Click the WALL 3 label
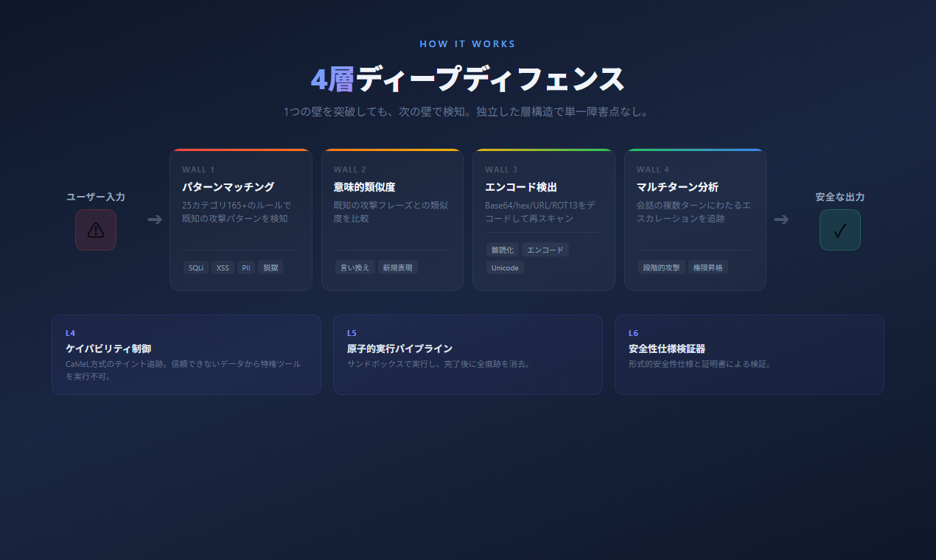 click(x=501, y=169)
